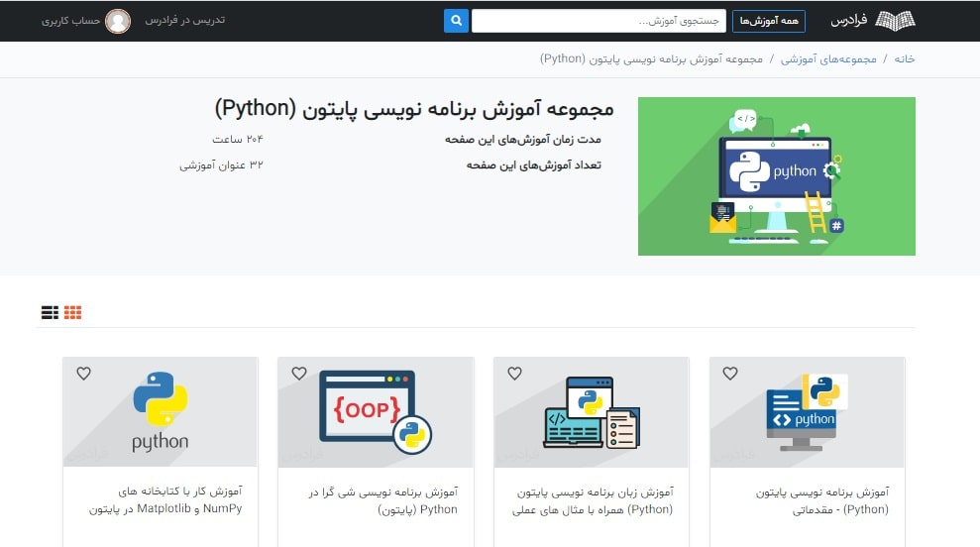This screenshot has height=547, width=980.
Task: Switch to list view layout icon
Action: 50,312
